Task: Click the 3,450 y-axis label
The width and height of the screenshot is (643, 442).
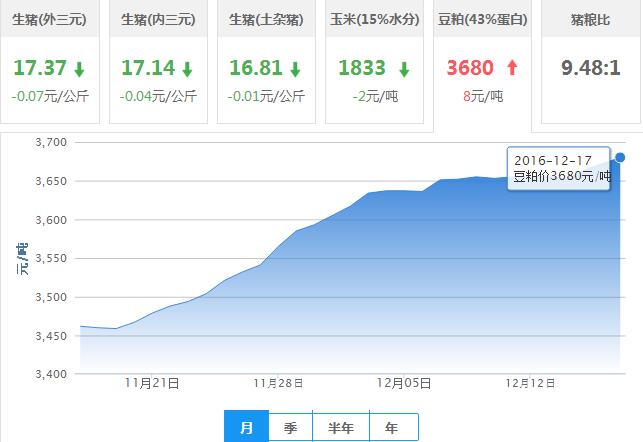Action: click(x=51, y=336)
